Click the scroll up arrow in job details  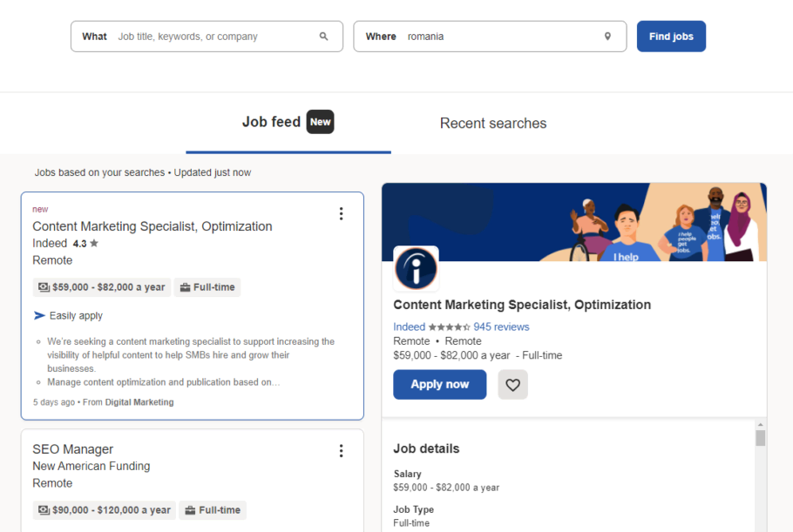pyautogui.click(x=761, y=424)
